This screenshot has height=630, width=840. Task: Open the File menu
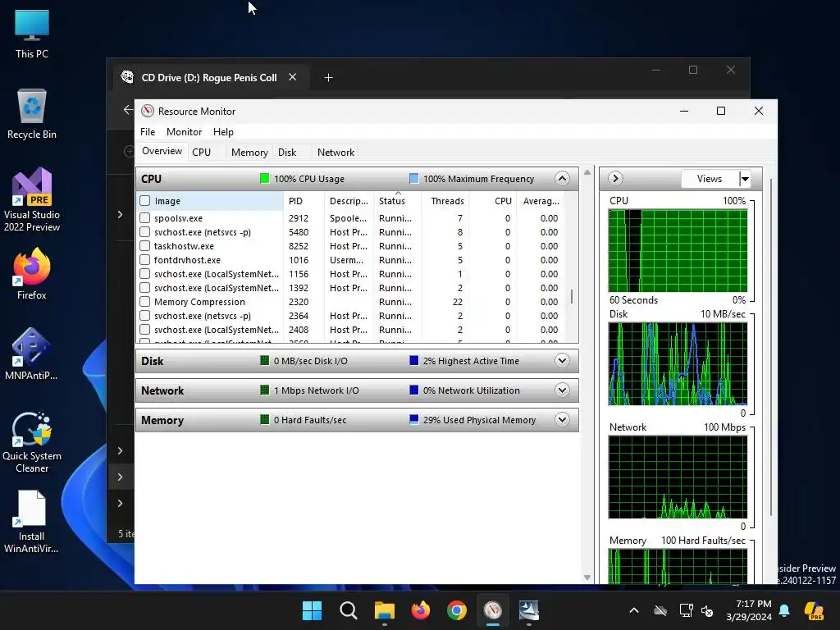[x=148, y=132]
